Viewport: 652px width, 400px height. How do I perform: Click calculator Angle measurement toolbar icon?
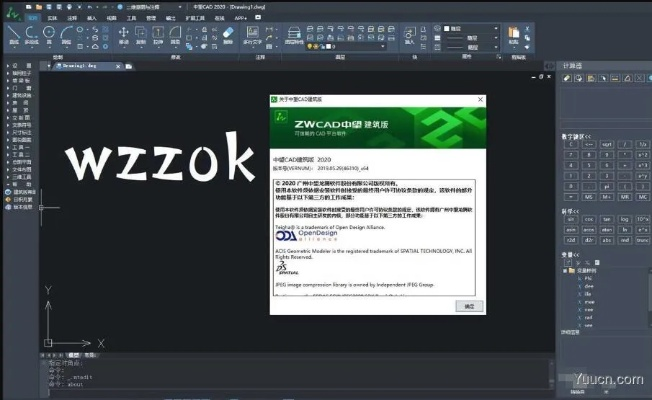coord(627,78)
